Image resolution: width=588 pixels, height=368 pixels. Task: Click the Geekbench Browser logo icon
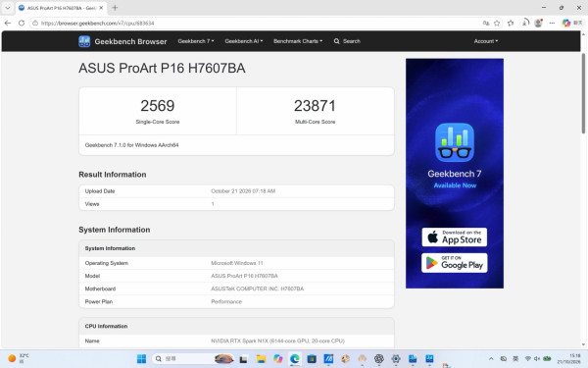(84, 41)
